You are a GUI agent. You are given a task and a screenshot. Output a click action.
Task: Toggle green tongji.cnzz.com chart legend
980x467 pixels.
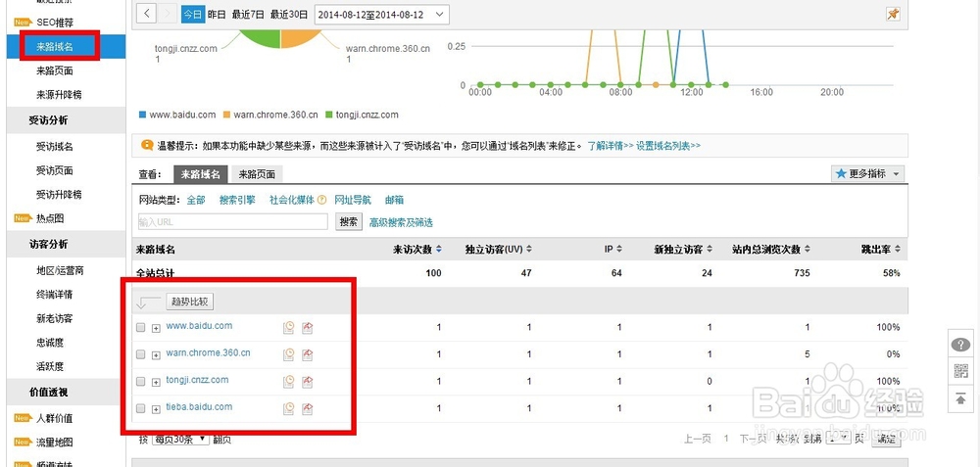[362, 115]
